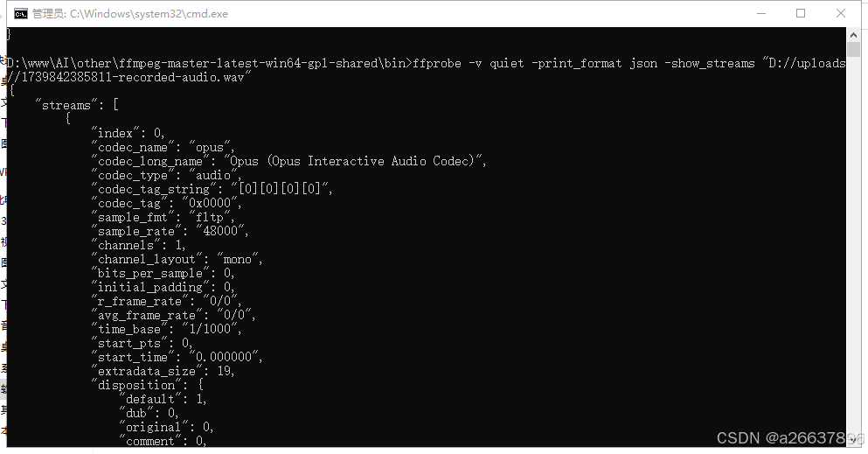This screenshot has width=868, height=454.
Task: Close the cmd.exe window
Action: pyautogui.click(x=840, y=13)
